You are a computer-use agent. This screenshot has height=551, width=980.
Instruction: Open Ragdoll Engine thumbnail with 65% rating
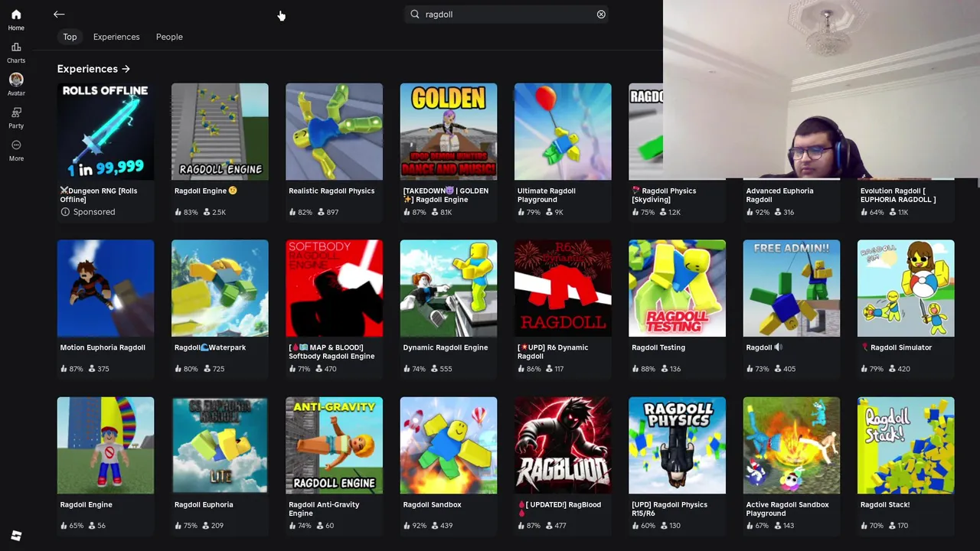point(106,445)
